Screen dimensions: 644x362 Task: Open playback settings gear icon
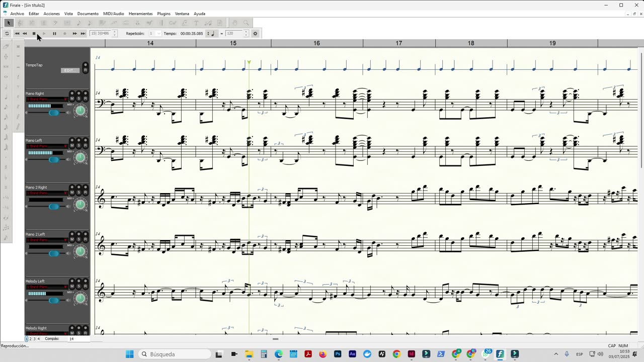[x=255, y=34]
